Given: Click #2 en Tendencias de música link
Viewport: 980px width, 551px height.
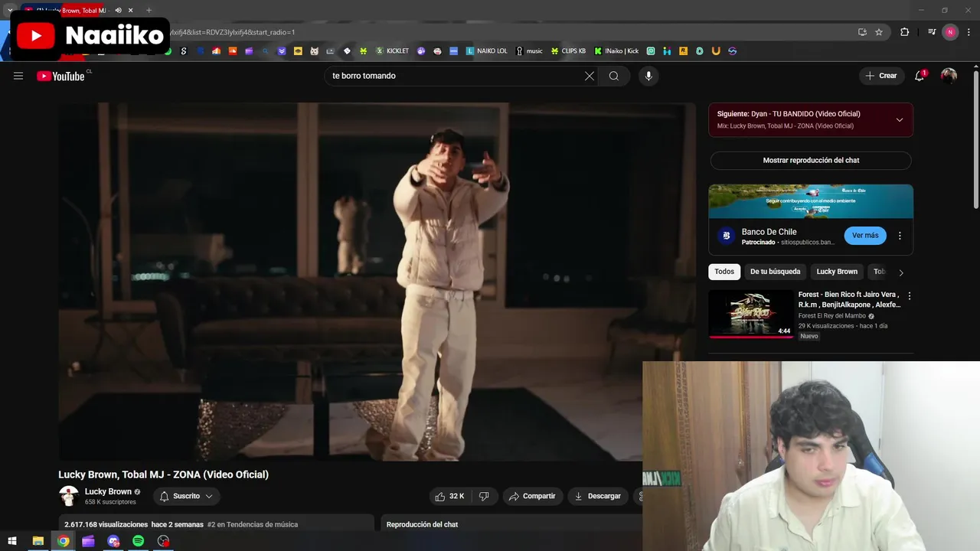Looking at the screenshot, I should coord(252,524).
